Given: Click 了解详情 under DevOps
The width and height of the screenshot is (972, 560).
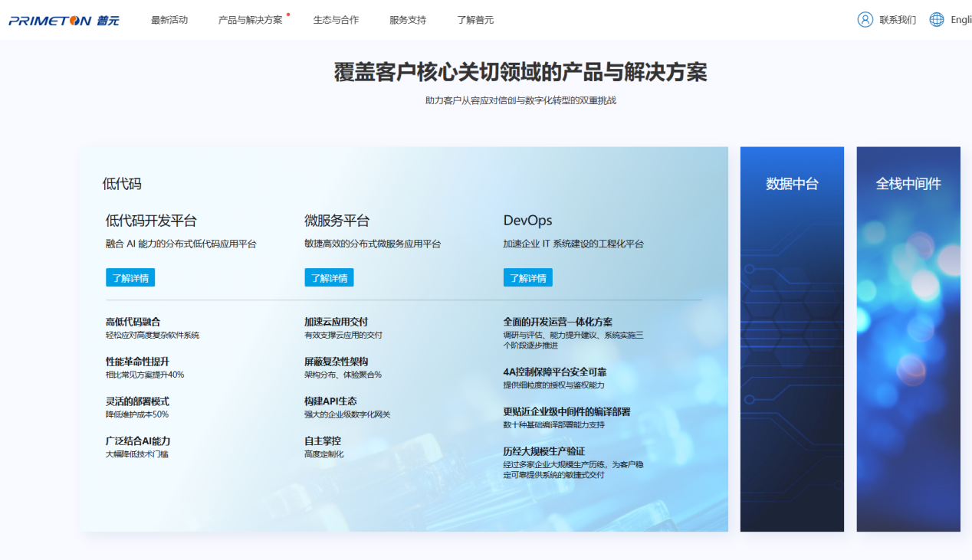Looking at the screenshot, I should tap(527, 277).
